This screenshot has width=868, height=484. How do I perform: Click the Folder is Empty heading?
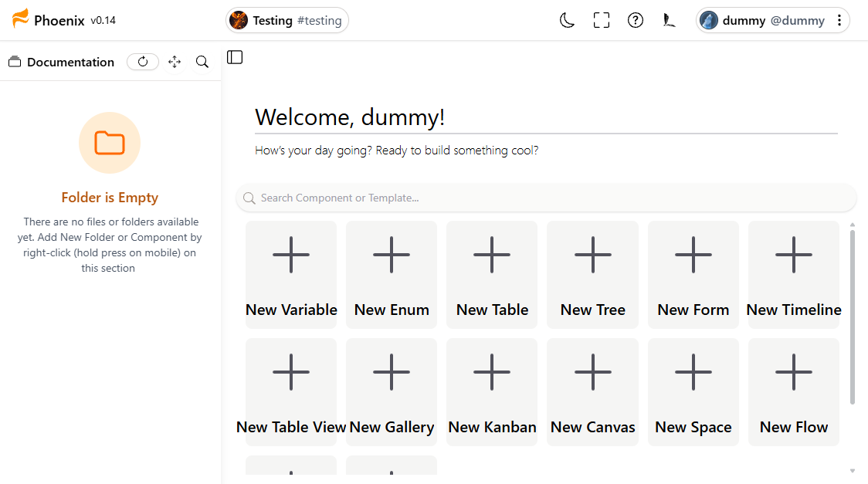point(110,198)
